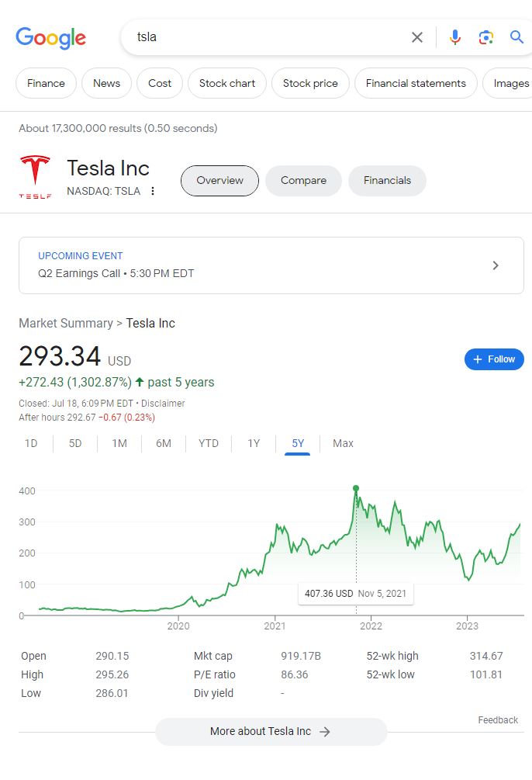Clear the search query with the X icon

(x=417, y=36)
